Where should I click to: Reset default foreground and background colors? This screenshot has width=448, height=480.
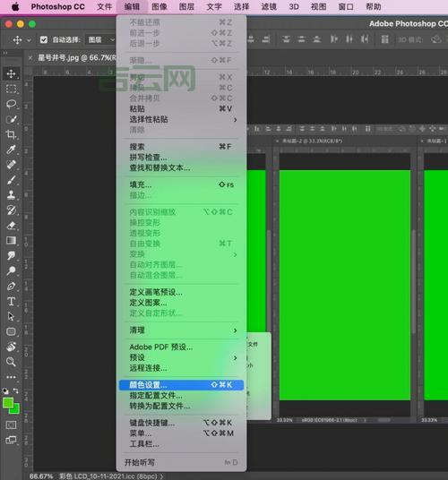pyautogui.click(x=5, y=391)
